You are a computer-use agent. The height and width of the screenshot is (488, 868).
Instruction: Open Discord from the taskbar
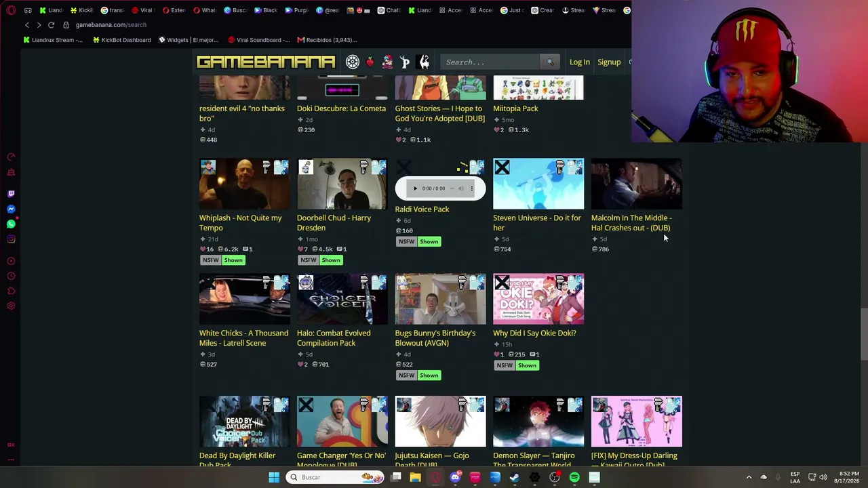click(456, 477)
